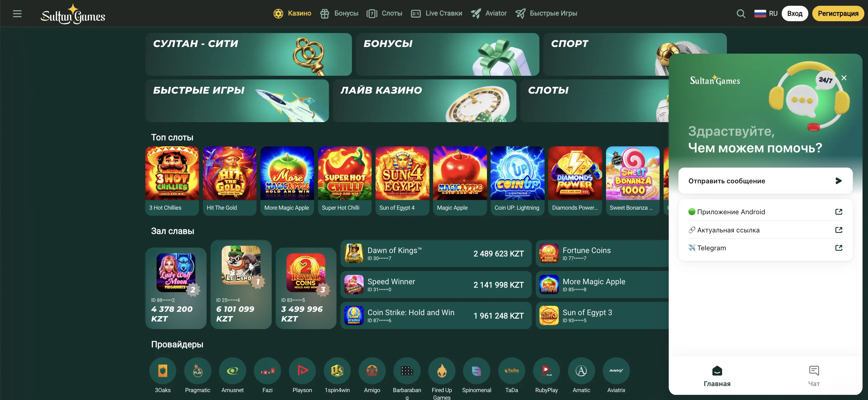Choose the Fired Up Games provider
This screenshot has height=400, width=868.
click(441, 371)
